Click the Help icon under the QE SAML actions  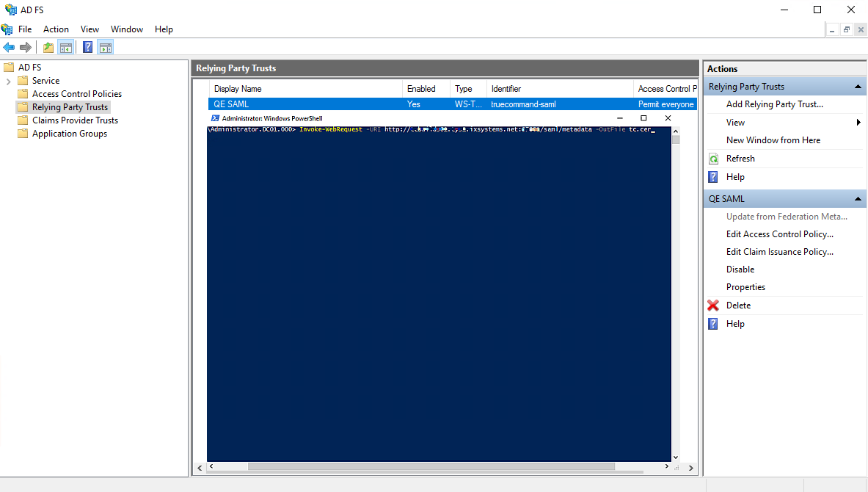pos(712,323)
